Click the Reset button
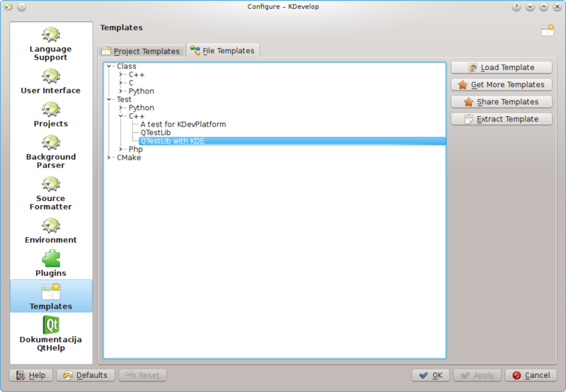The width and height of the screenshot is (566, 392). coord(143,376)
